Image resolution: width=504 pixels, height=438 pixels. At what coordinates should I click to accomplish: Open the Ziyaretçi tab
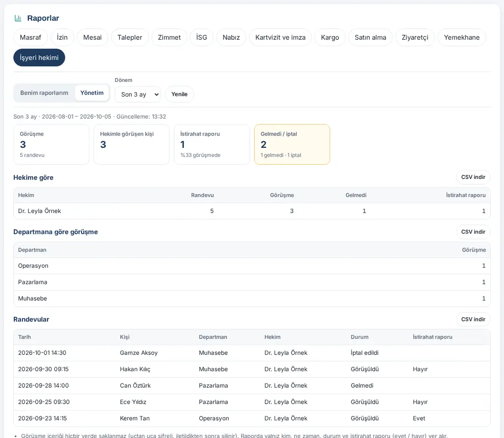[415, 37]
